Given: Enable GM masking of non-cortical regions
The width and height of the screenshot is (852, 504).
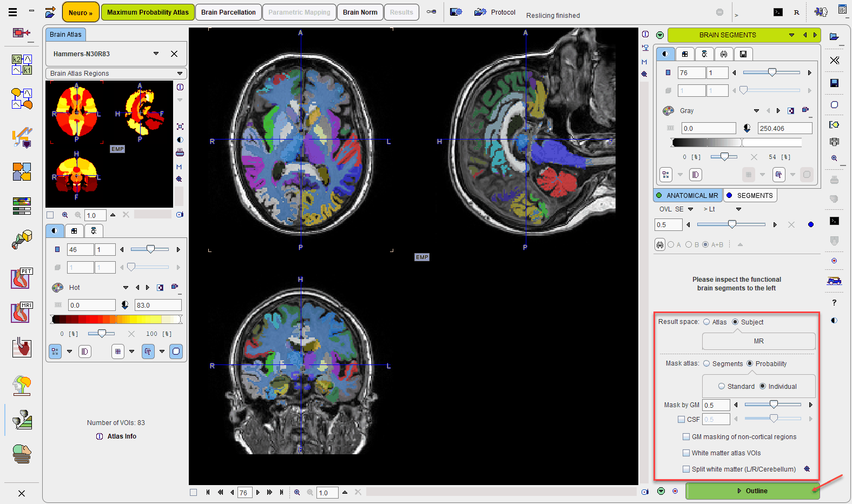Looking at the screenshot, I should click(686, 436).
